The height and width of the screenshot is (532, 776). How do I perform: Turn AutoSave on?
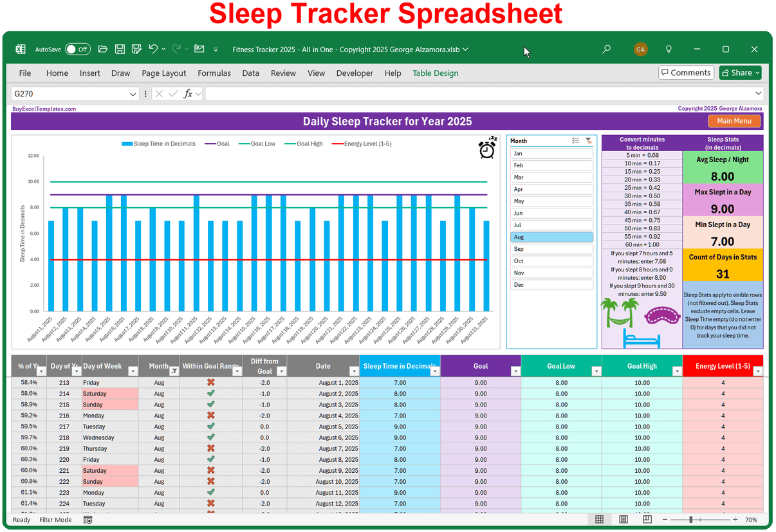tap(77, 49)
